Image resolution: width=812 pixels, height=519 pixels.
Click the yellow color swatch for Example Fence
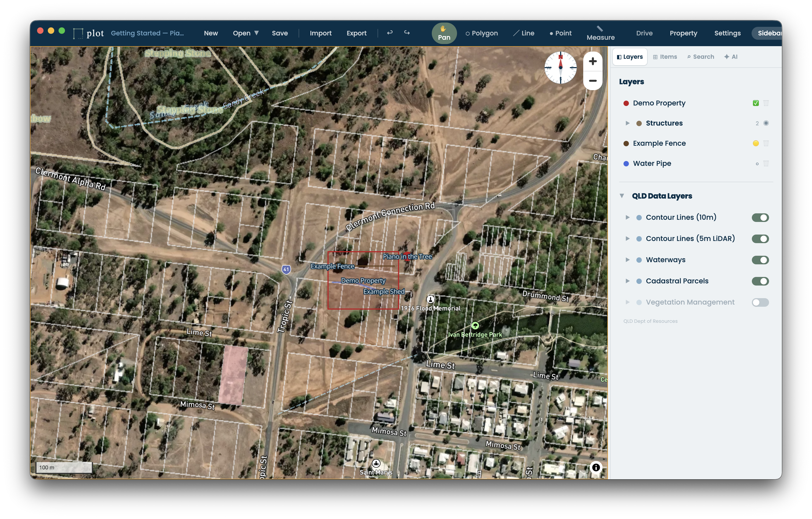pos(756,143)
